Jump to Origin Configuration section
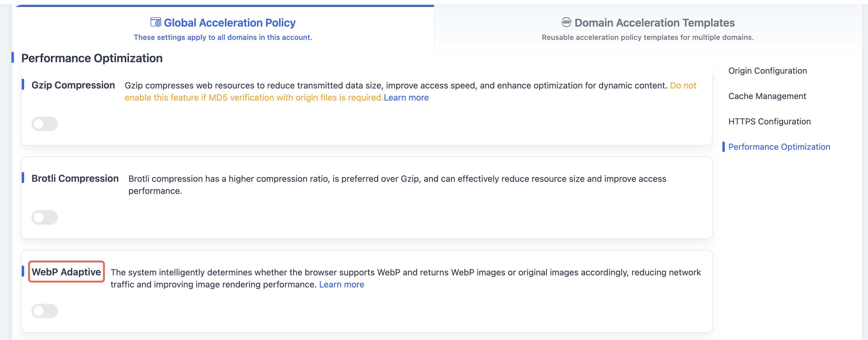 click(768, 71)
